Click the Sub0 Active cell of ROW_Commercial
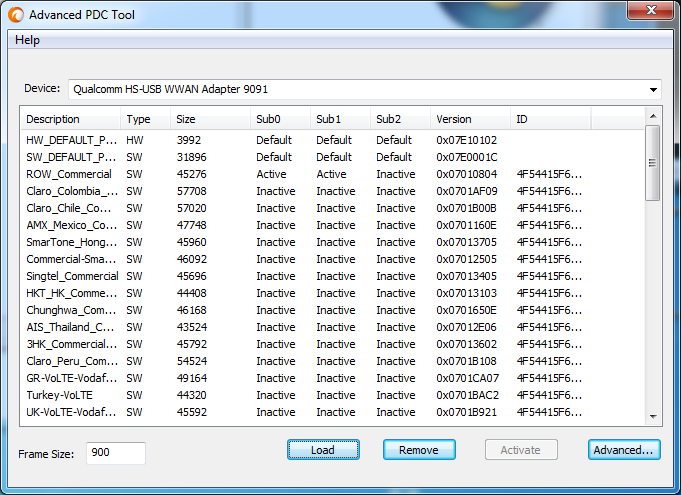The image size is (681, 495). coord(271,174)
